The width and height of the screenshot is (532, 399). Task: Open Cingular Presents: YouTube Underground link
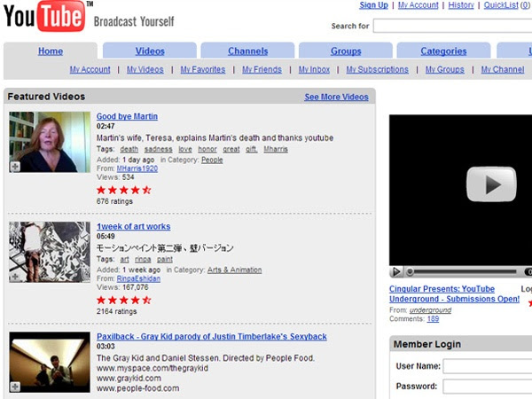coord(454,293)
